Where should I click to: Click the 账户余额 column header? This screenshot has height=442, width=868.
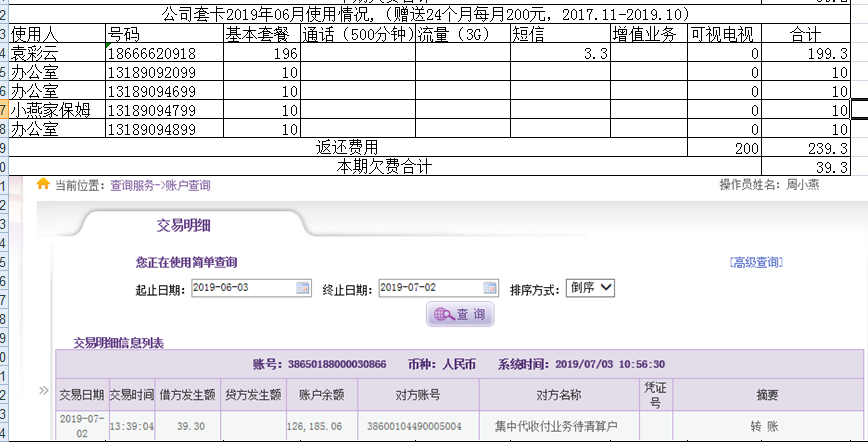pyautogui.click(x=322, y=394)
